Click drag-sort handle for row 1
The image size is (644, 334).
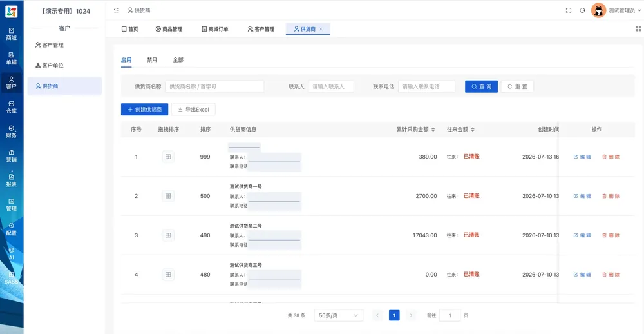168,157
